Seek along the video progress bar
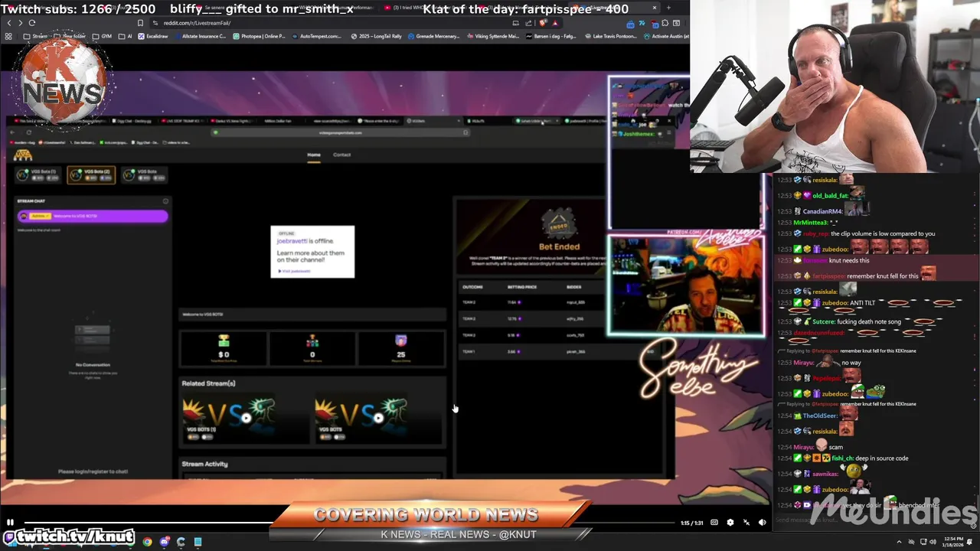Viewport: 980px width, 551px height. point(348,523)
